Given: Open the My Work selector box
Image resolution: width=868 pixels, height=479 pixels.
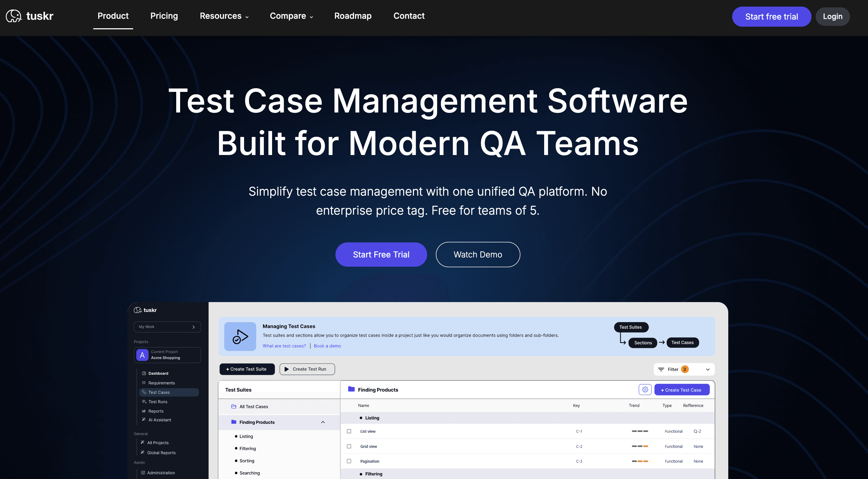Looking at the screenshot, I should point(167,327).
